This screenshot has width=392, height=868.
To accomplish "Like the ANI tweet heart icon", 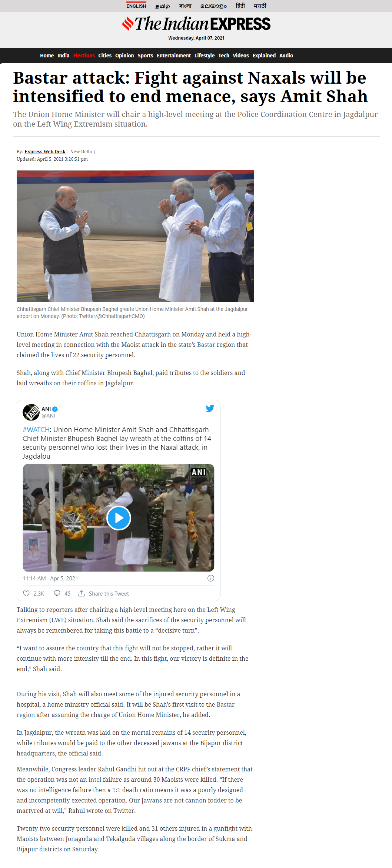I will [26, 593].
